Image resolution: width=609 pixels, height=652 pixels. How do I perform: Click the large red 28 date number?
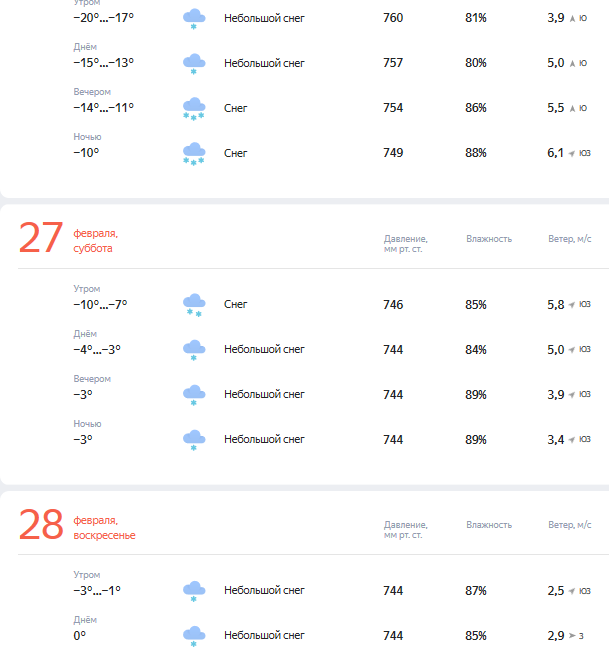click(x=41, y=527)
